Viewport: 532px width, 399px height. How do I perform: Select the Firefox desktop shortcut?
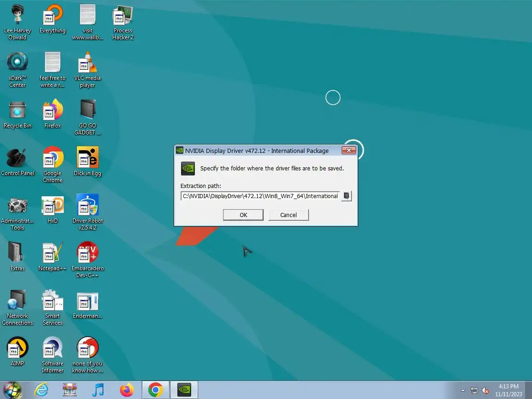(x=53, y=115)
